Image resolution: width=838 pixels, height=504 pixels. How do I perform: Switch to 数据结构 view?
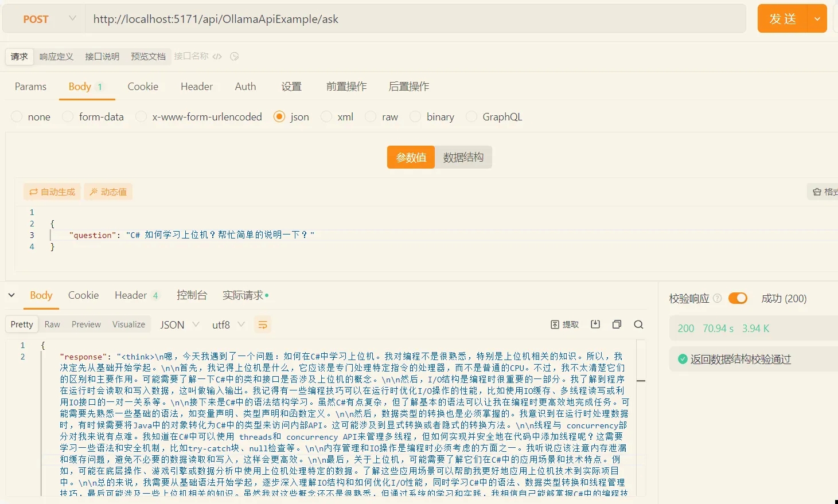[463, 157]
